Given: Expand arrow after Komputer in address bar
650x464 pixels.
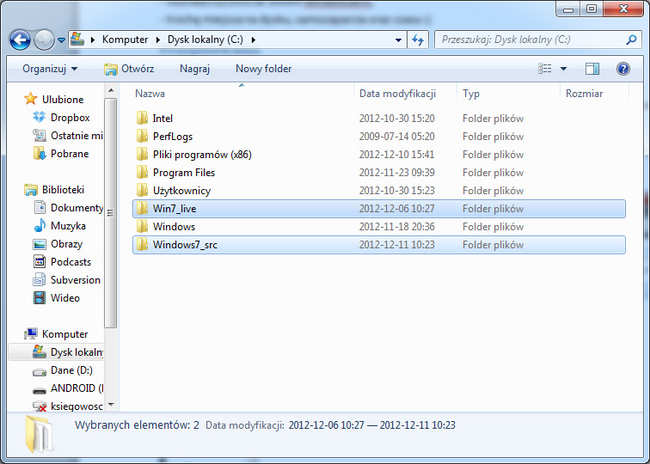Looking at the screenshot, I should (x=158, y=40).
